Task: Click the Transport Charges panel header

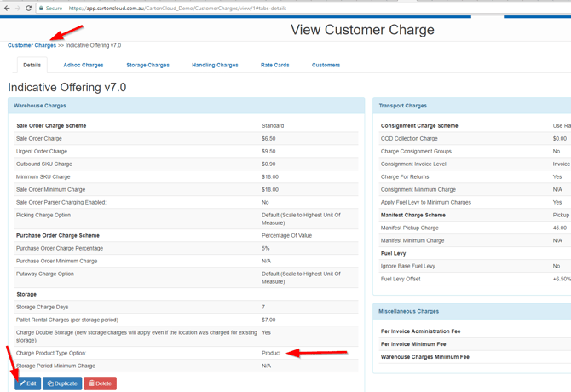Action: 472,106
